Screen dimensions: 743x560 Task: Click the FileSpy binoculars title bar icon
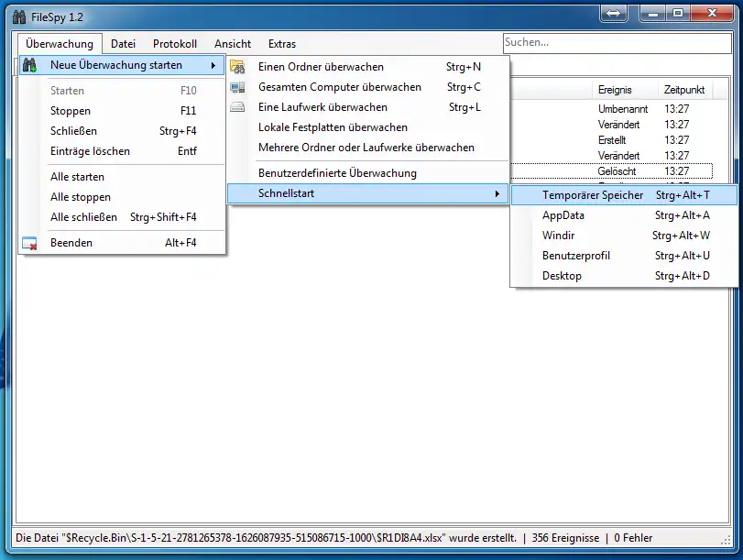[x=19, y=17]
